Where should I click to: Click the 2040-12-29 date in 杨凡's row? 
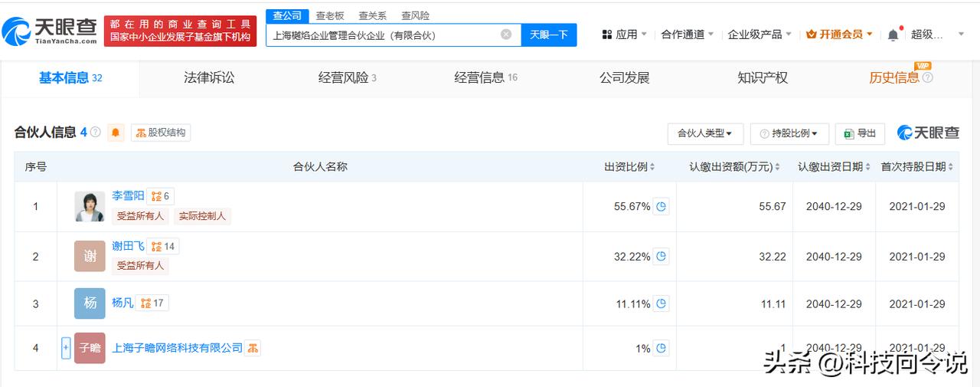834,304
